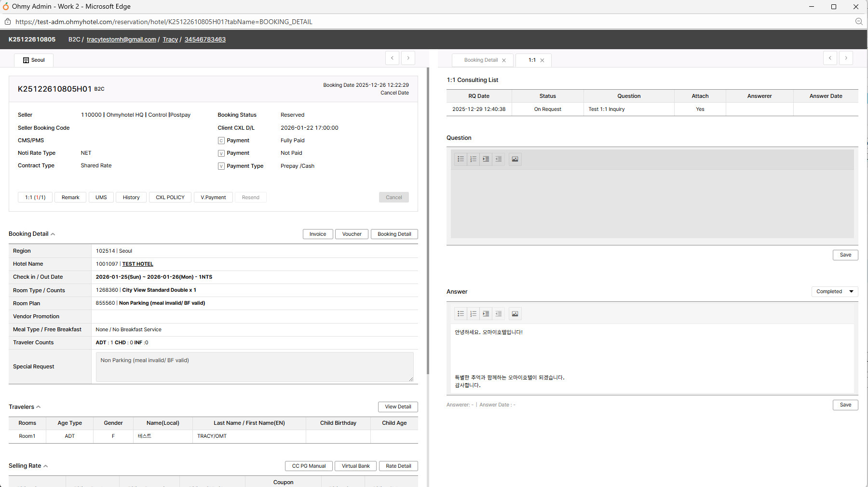Screen dimensions: 868x487
Task: Open the Completed answer status dropdown
Action: [x=835, y=292]
